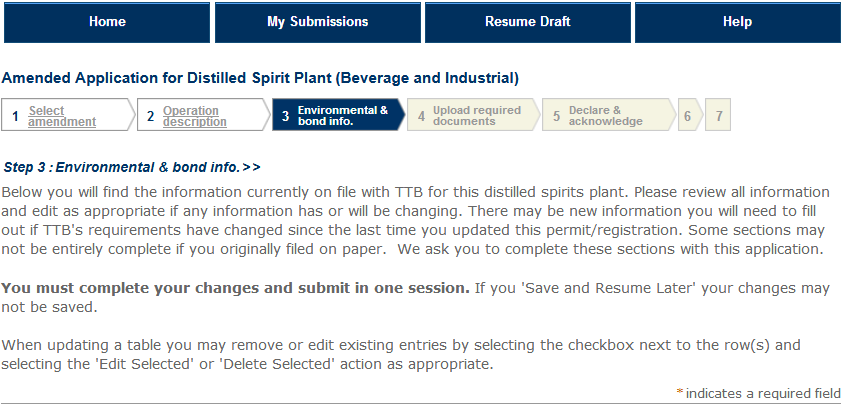Click the number 3 on the active step
This screenshot has height=404, width=843.
click(285, 116)
